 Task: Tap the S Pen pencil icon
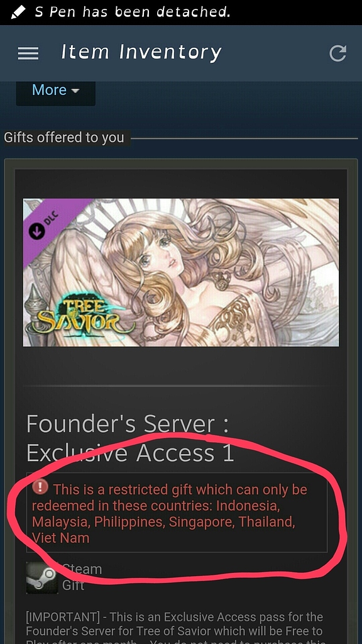17,13
